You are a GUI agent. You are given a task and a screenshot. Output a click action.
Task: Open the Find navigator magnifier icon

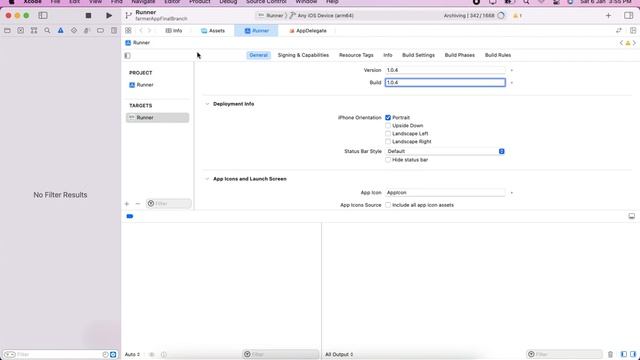coord(47,31)
